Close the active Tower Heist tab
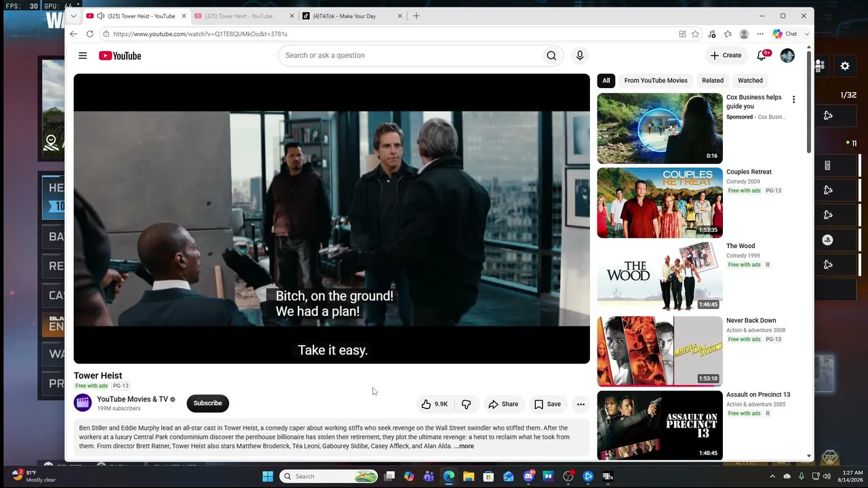 183,16
